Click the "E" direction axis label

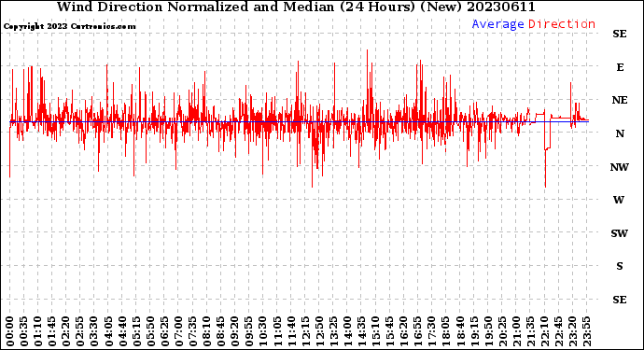tap(620, 67)
